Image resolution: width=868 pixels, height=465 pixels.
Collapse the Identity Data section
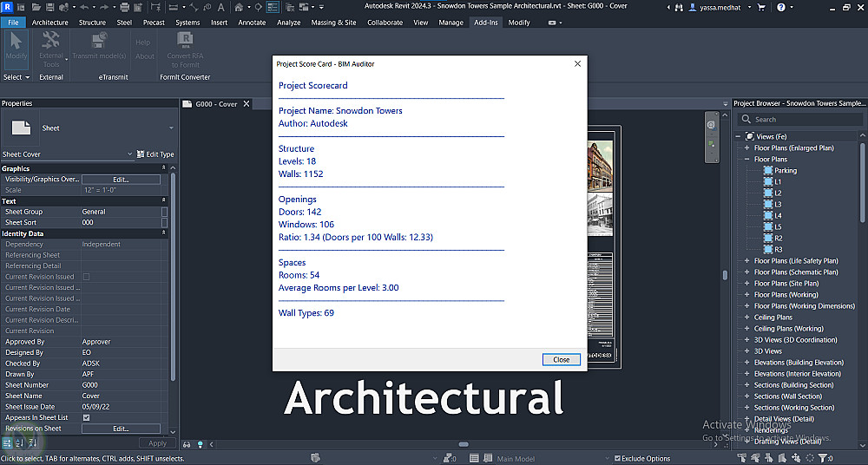164,233
